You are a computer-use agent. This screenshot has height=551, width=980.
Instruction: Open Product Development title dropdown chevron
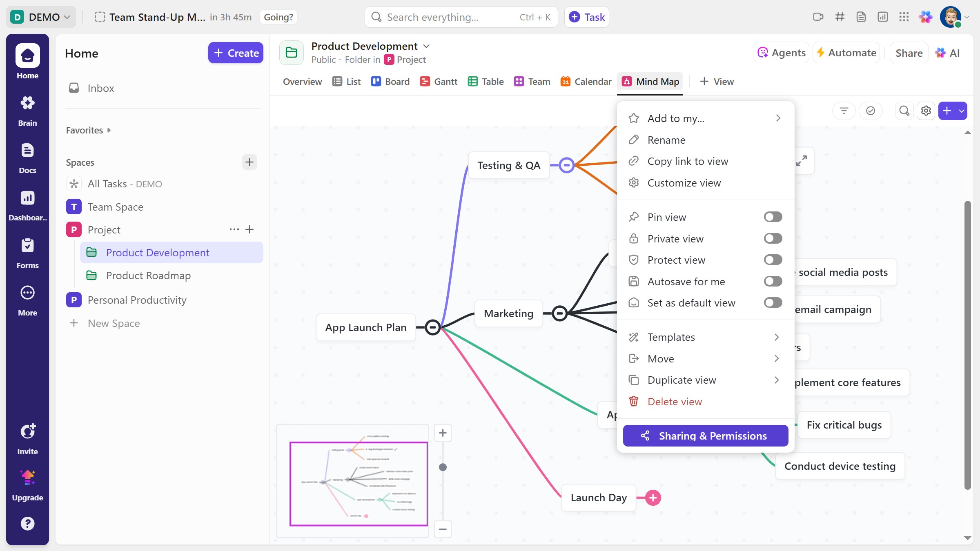tap(426, 46)
